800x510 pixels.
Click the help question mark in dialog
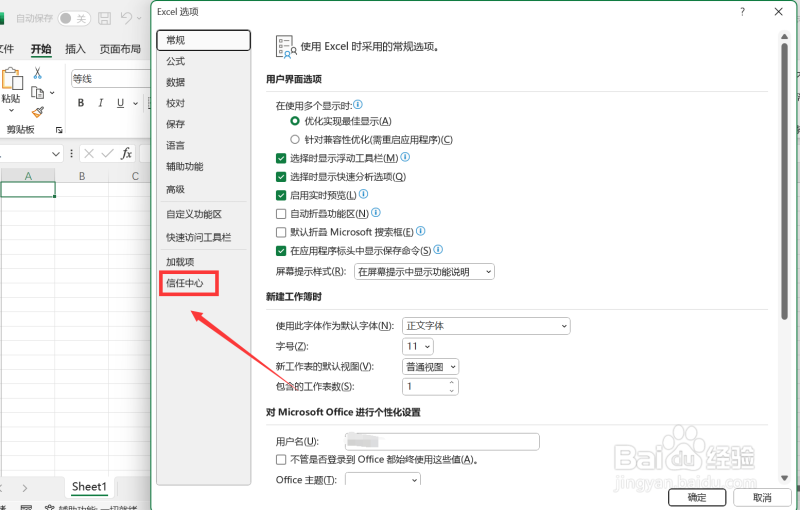click(742, 12)
